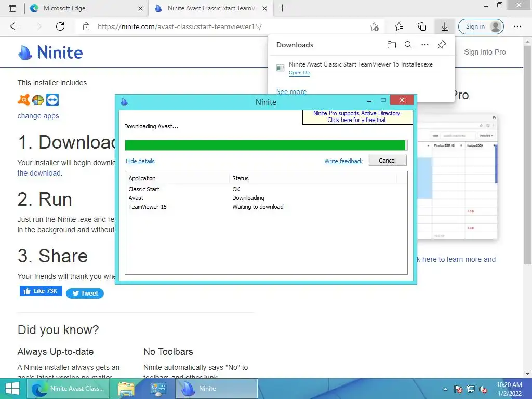This screenshot has width=532, height=399.
Task: Click Ninite Pro Active Directory banner
Action: [357, 117]
